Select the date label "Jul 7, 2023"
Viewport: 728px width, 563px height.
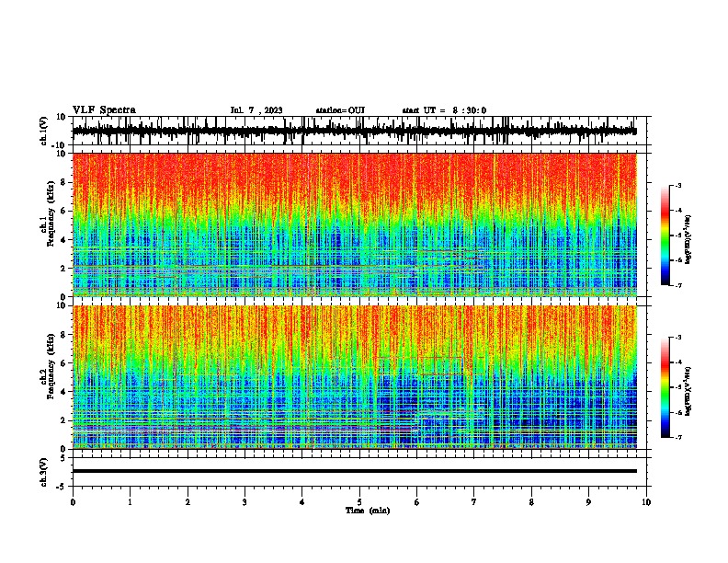coord(256,110)
